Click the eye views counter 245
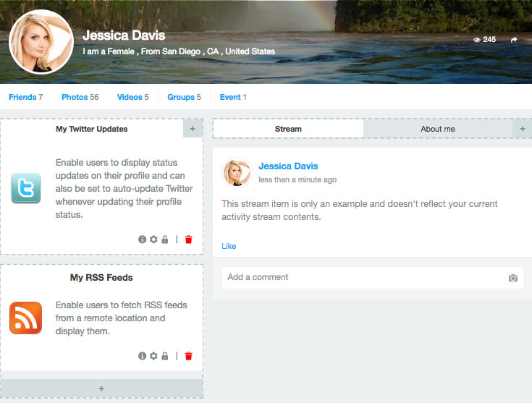The width and height of the screenshot is (532, 403). pos(484,40)
